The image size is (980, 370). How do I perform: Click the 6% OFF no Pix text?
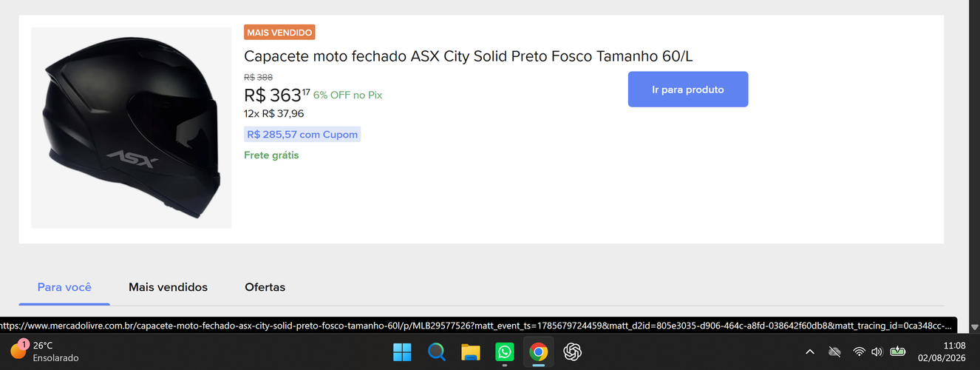click(x=348, y=95)
